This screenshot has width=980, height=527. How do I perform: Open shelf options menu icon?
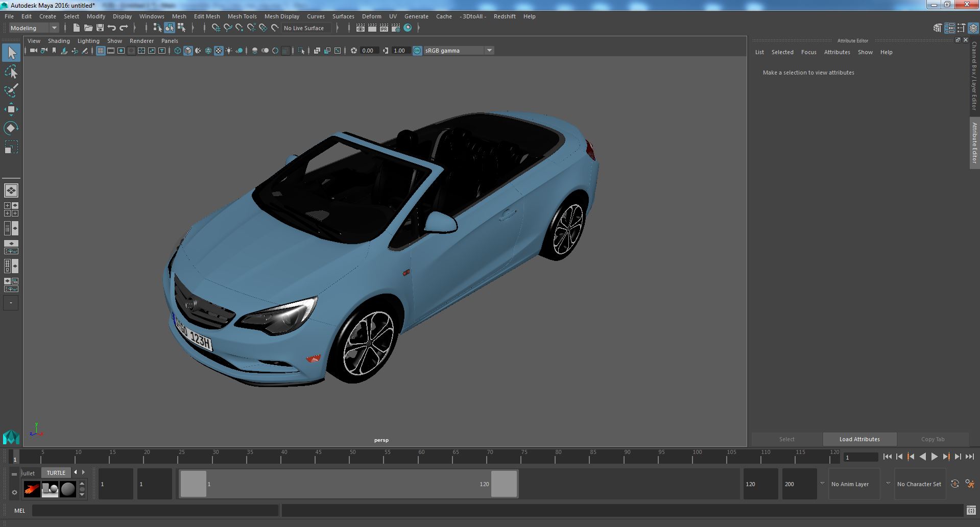click(14, 492)
